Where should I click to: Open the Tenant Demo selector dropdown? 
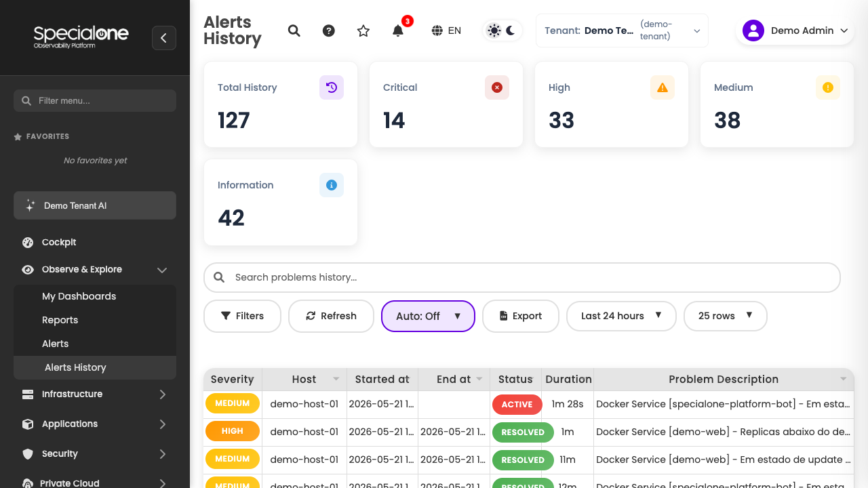[x=622, y=30]
